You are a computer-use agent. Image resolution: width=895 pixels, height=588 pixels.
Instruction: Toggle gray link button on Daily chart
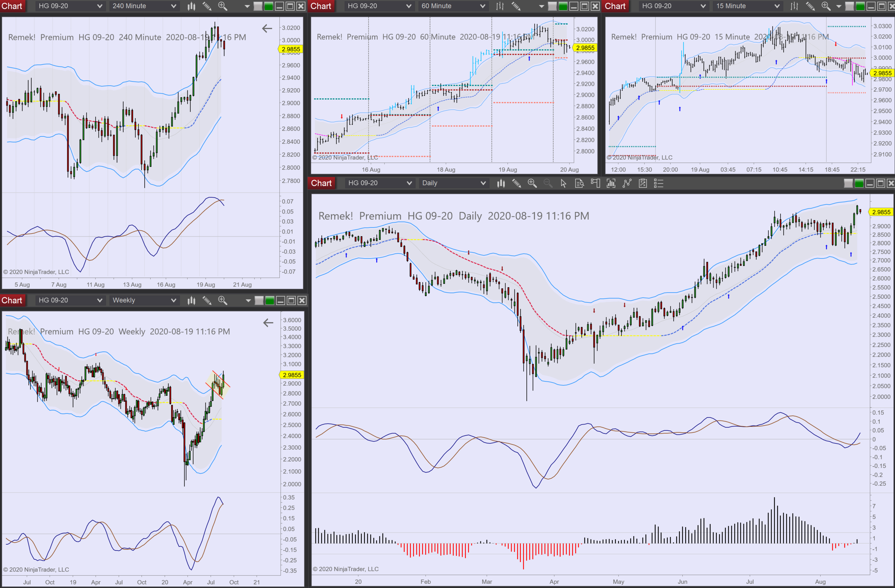click(x=848, y=183)
